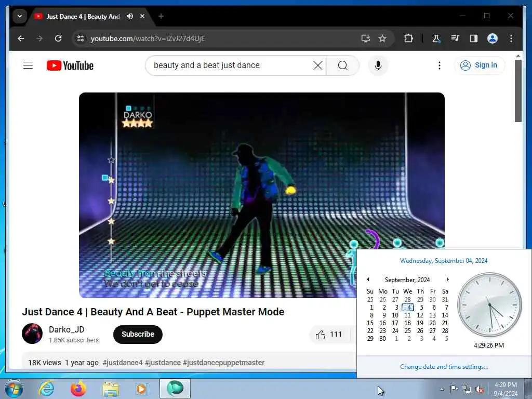Screen dimensions: 532x399
Task: Open the Darko_JD channel avatar
Action: coord(32,334)
